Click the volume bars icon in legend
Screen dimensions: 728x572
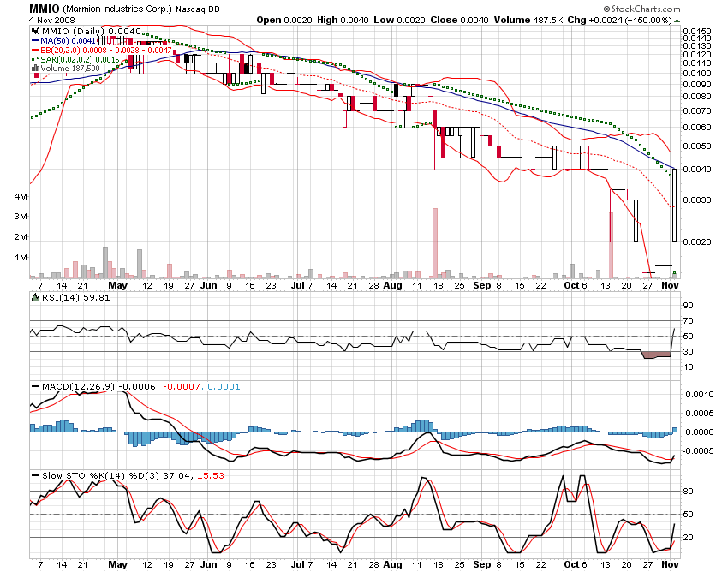coord(35,69)
